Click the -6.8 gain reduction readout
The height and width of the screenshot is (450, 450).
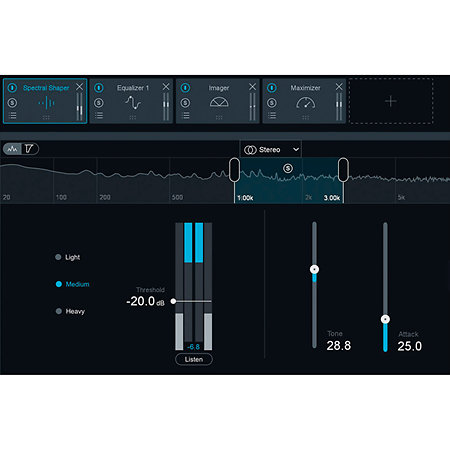pyautogui.click(x=193, y=347)
